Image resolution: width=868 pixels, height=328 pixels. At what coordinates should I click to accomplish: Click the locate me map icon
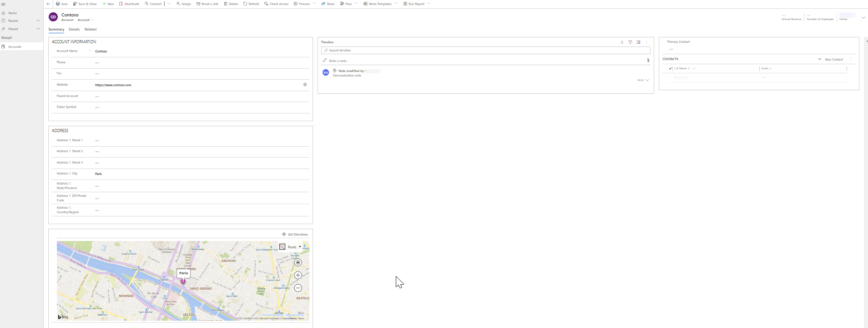coord(298,262)
